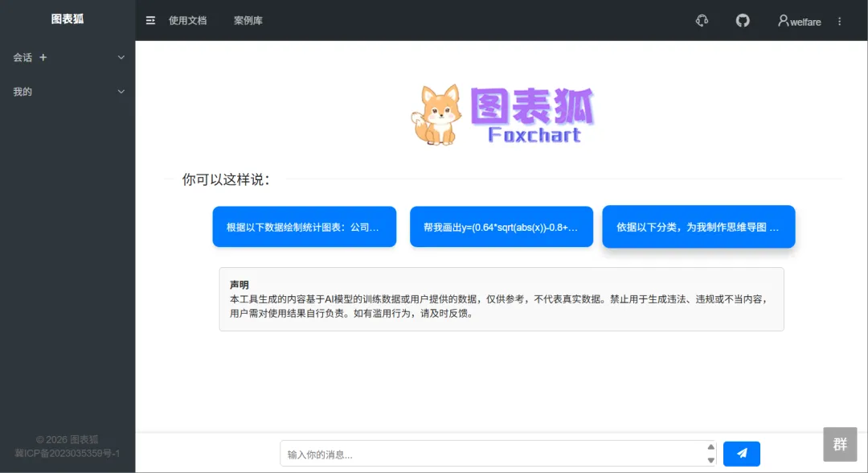Open the GitHub repository icon
Viewport: 868px width, 473px height.
pos(743,20)
